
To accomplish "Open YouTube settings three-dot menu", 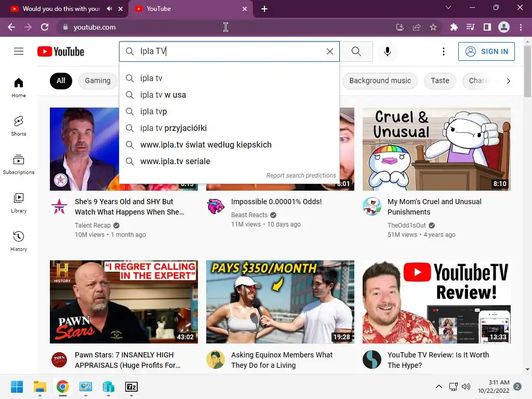I will point(444,51).
